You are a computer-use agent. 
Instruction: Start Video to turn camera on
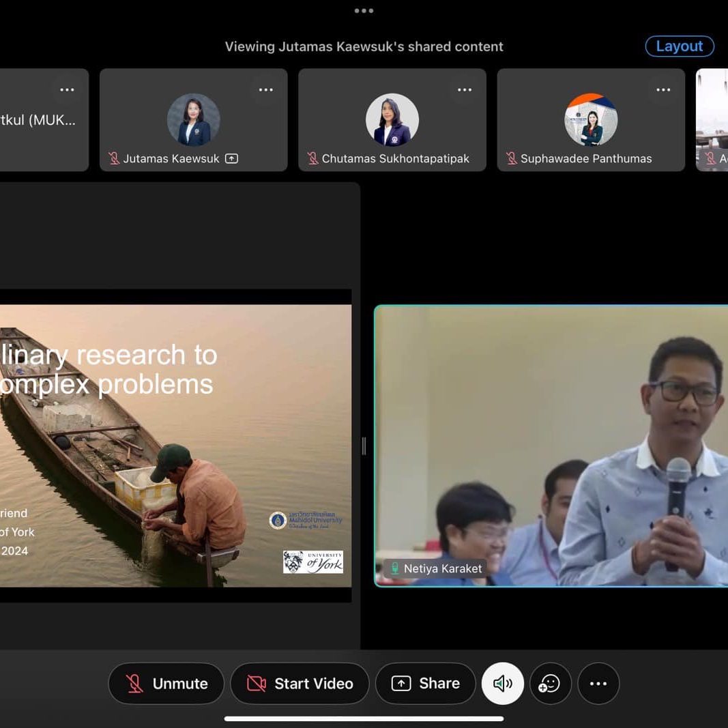[300, 683]
